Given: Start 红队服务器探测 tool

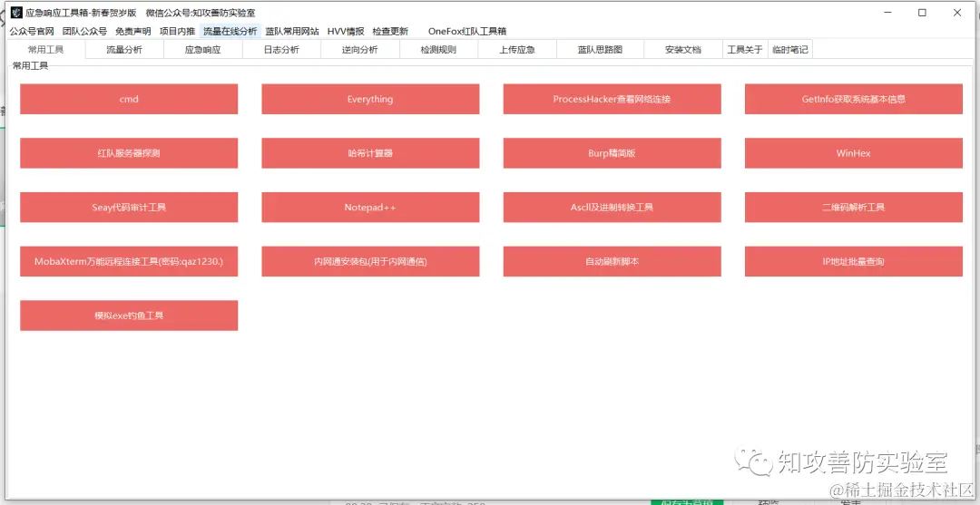Looking at the screenshot, I should pos(129,153).
